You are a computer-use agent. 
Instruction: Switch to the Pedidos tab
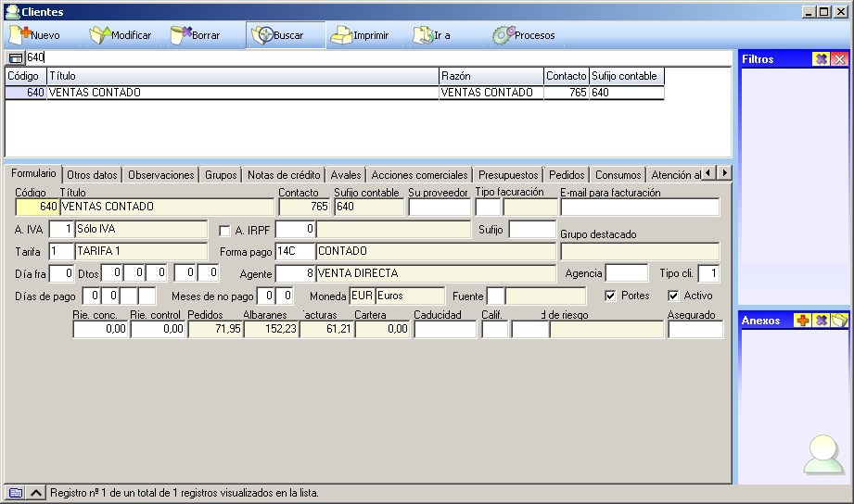point(567,175)
